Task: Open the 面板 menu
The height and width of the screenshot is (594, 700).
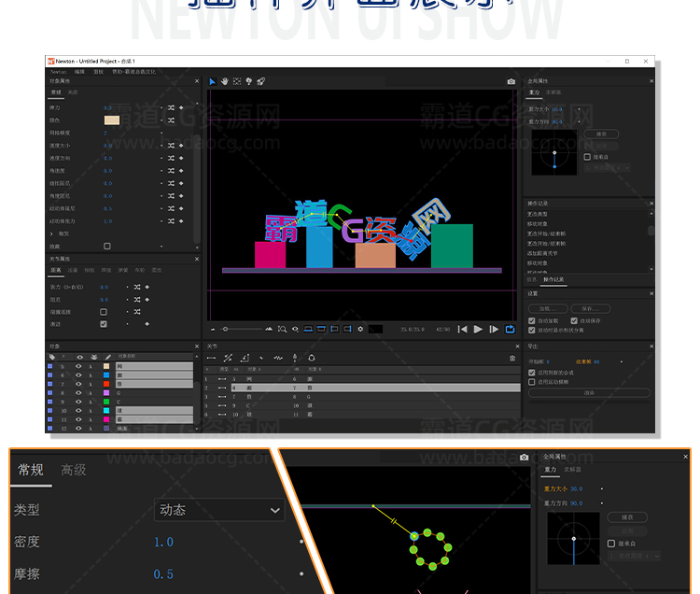Action: (98, 72)
